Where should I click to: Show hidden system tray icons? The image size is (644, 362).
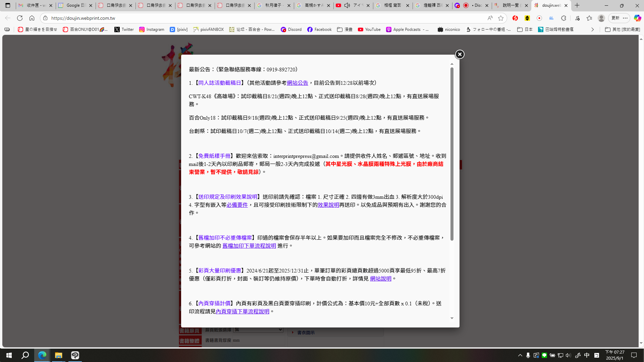click(520, 355)
